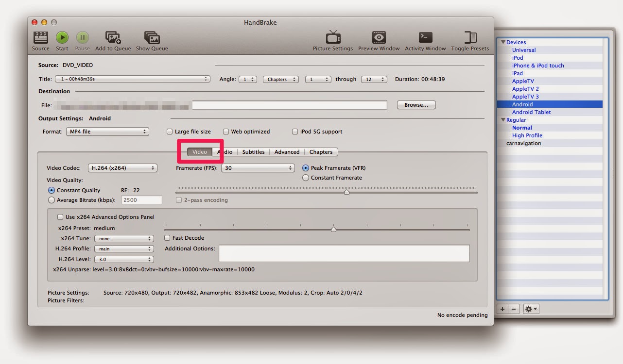
Task: Click the remove preset minus button
Action: click(514, 309)
